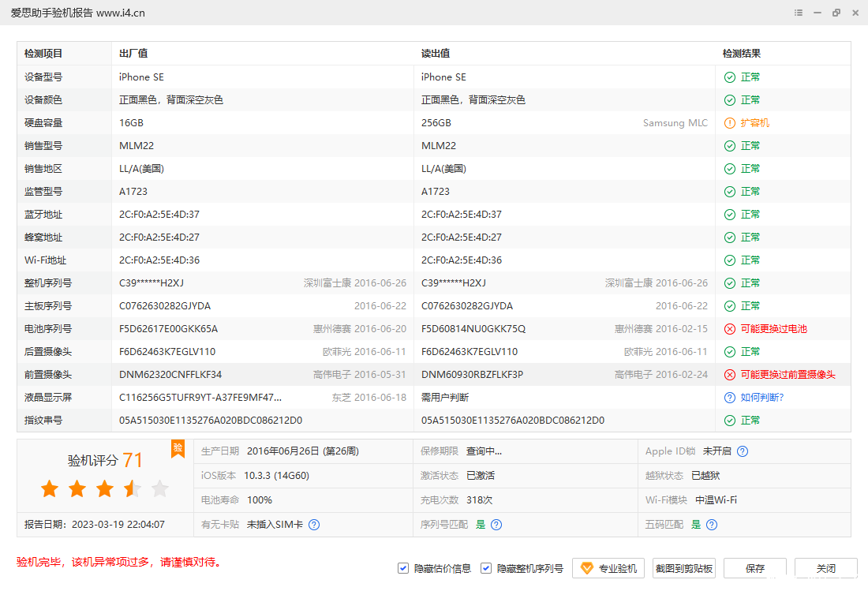Select the read value 256GB

pyautogui.click(x=436, y=123)
